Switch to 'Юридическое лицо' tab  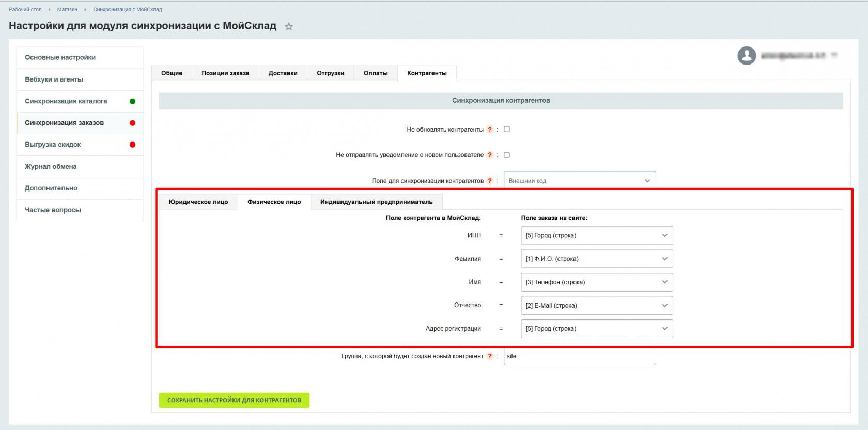198,202
